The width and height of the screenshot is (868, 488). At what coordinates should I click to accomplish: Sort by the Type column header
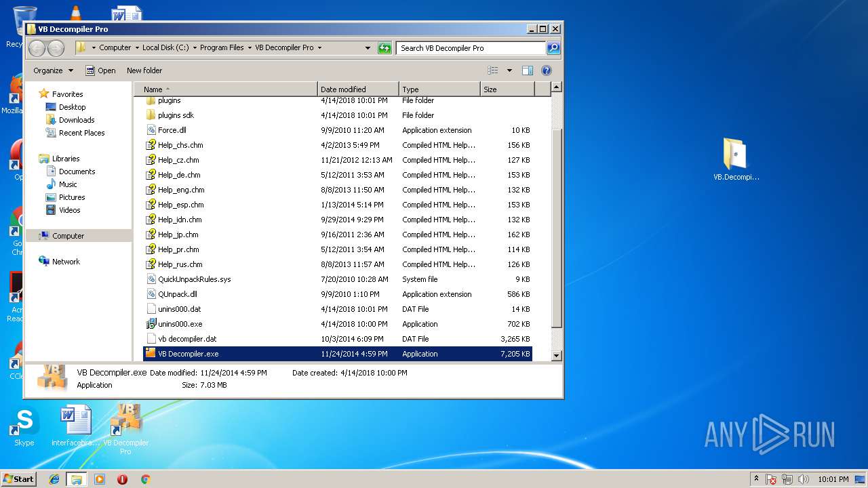click(x=439, y=89)
